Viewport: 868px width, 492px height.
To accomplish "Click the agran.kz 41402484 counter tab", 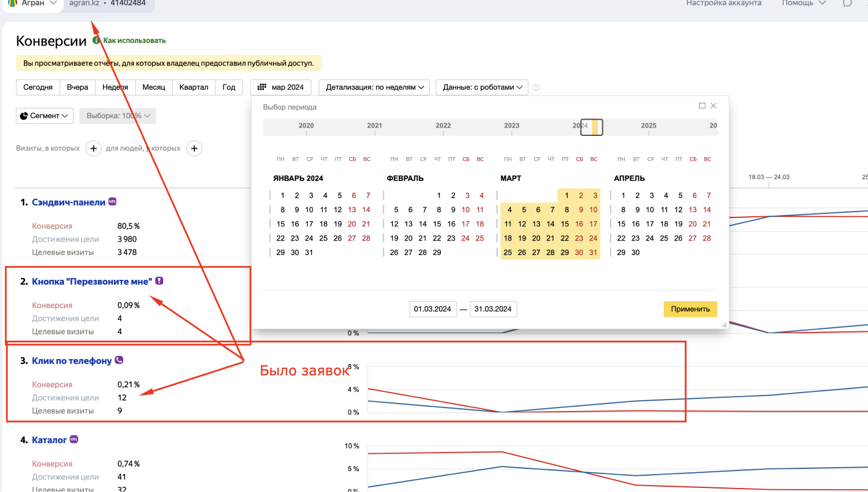I will (108, 3).
